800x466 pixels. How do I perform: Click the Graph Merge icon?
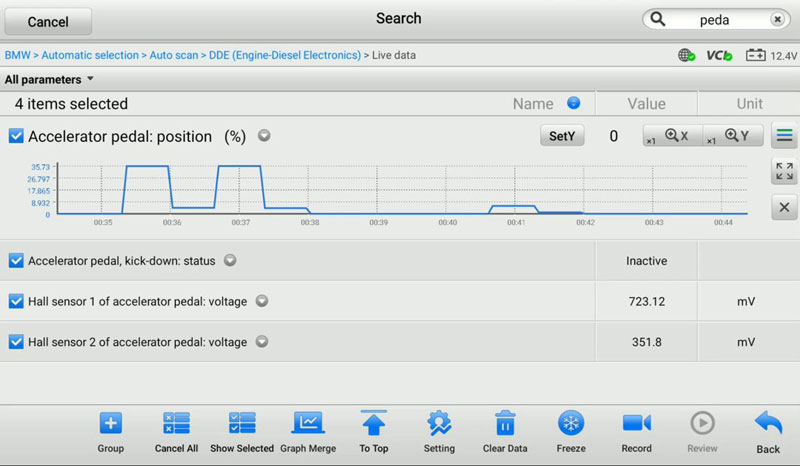(x=308, y=424)
